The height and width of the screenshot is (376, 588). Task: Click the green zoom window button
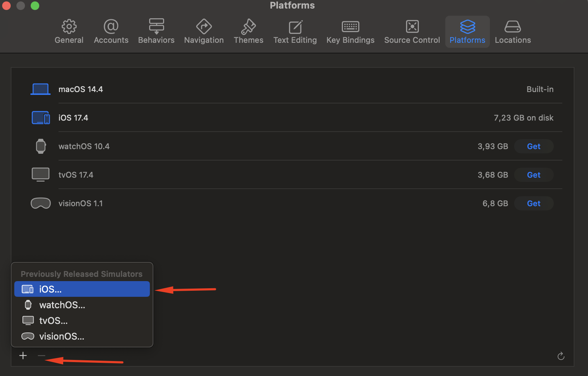pos(35,5)
